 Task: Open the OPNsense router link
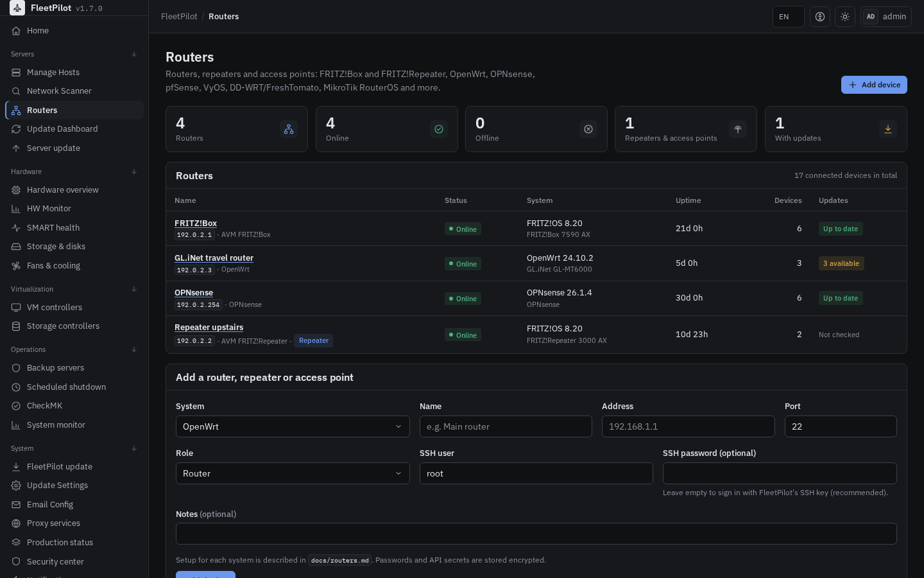(x=194, y=293)
